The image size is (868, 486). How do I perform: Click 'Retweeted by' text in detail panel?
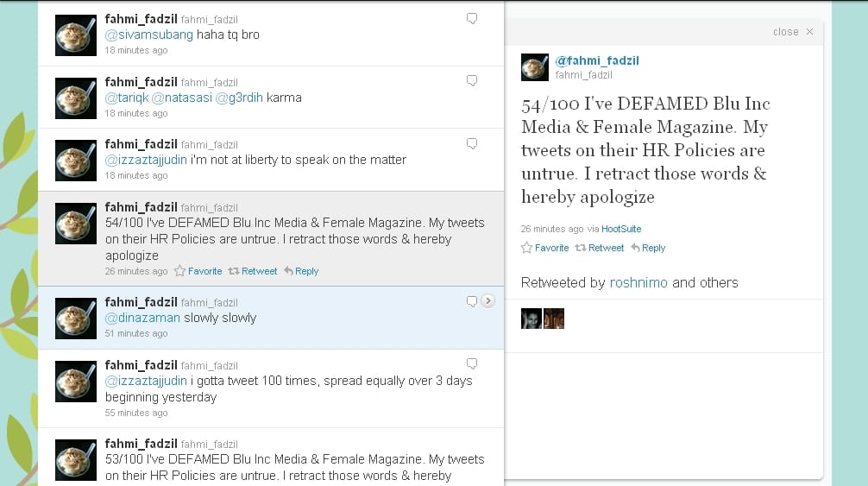pos(563,283)
